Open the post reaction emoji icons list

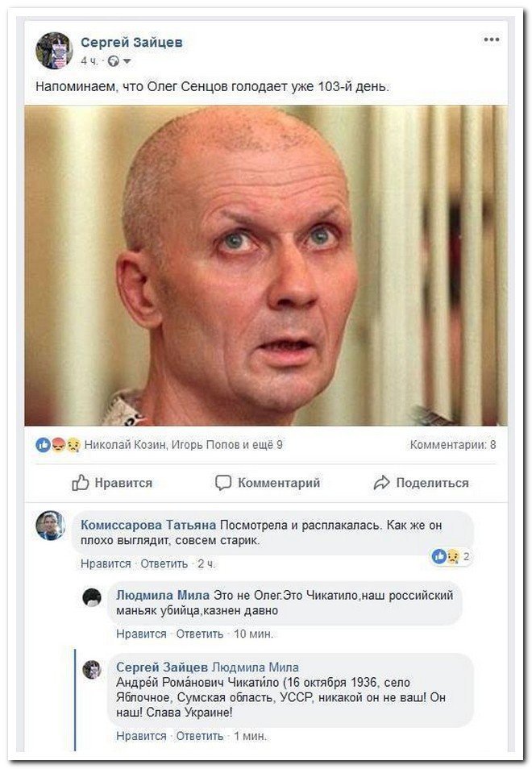click(58, 445)
